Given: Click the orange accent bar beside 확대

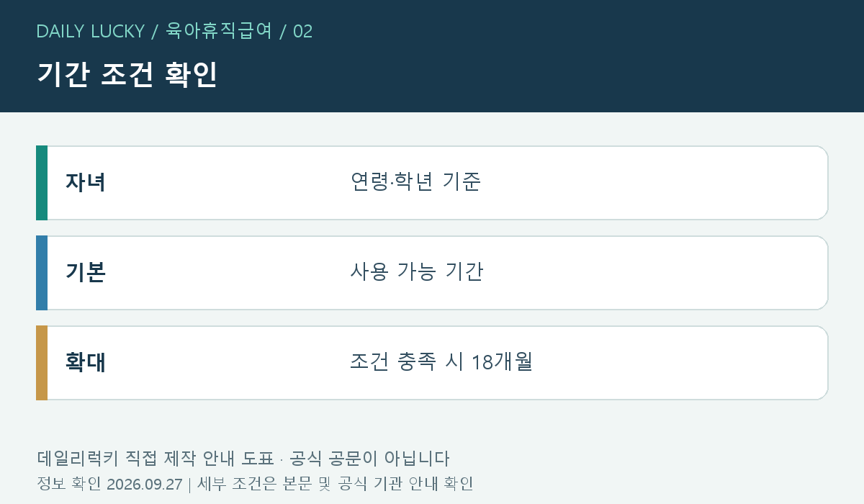Looking at the screenshot, I should click(42, 363).
